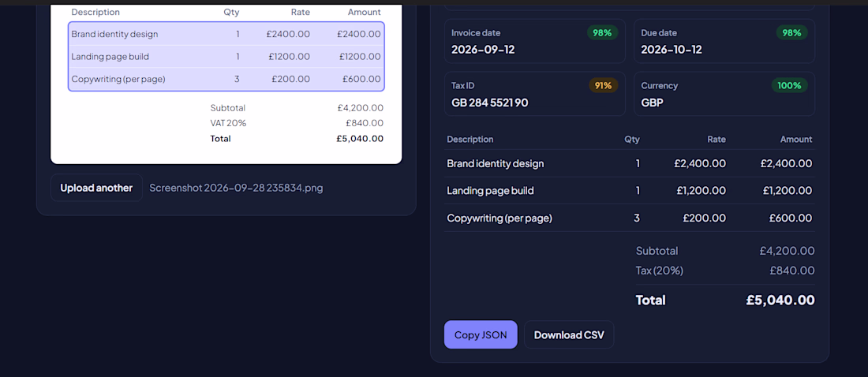This screenshot has height=377, width=868.
Task: Select the filename Screenshot 2026-09-28 235834.png
Action: [x=237, y=188]
